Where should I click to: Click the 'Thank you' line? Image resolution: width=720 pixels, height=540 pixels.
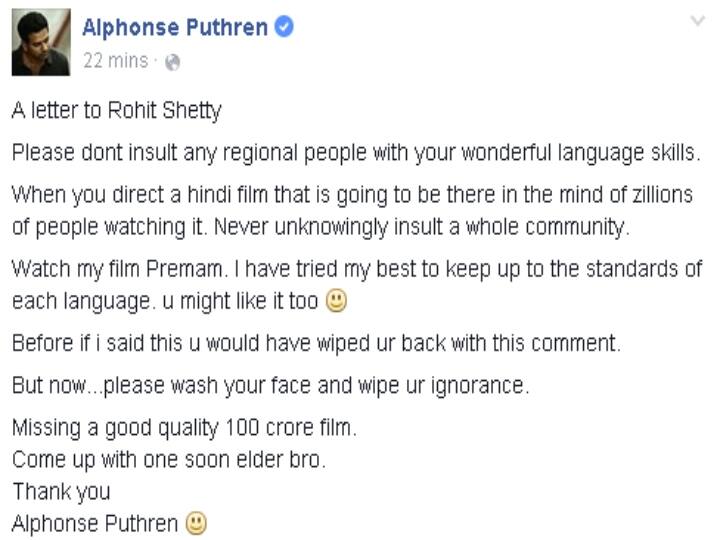point(61,492)
